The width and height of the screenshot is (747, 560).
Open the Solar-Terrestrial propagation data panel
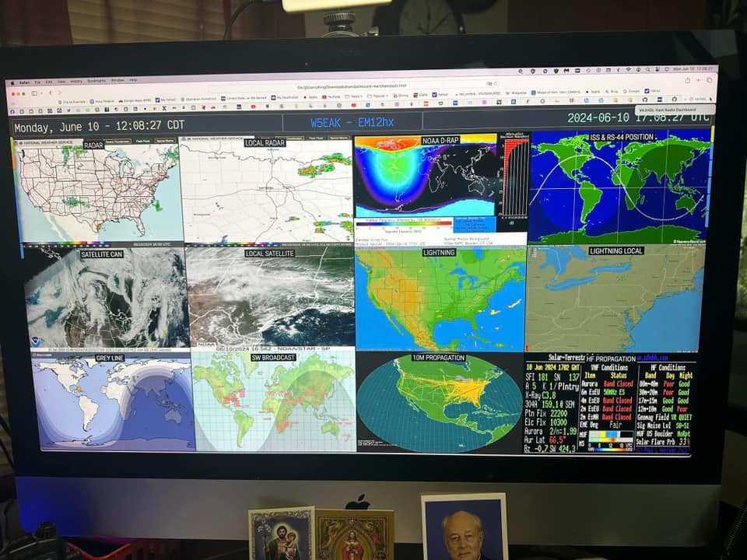click(608, 404)
